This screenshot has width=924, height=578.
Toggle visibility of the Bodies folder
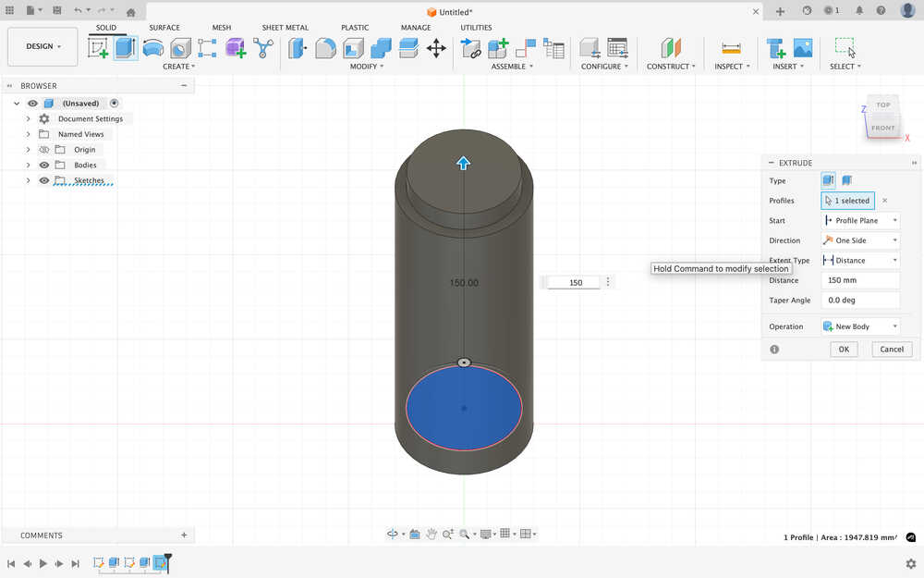44,165
